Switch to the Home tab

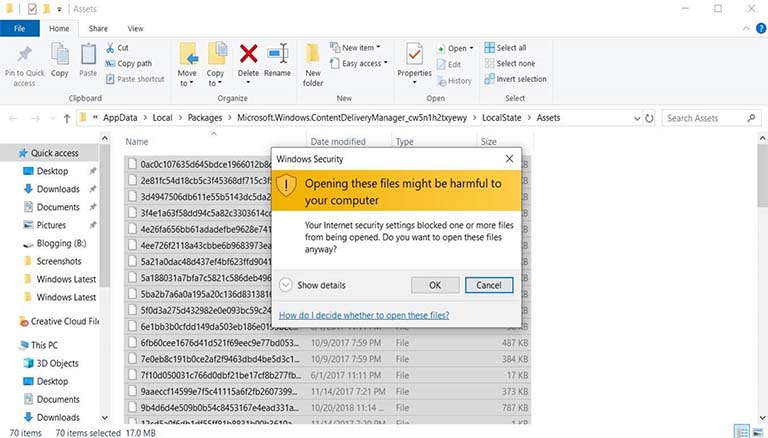click(x=59, y=28)
